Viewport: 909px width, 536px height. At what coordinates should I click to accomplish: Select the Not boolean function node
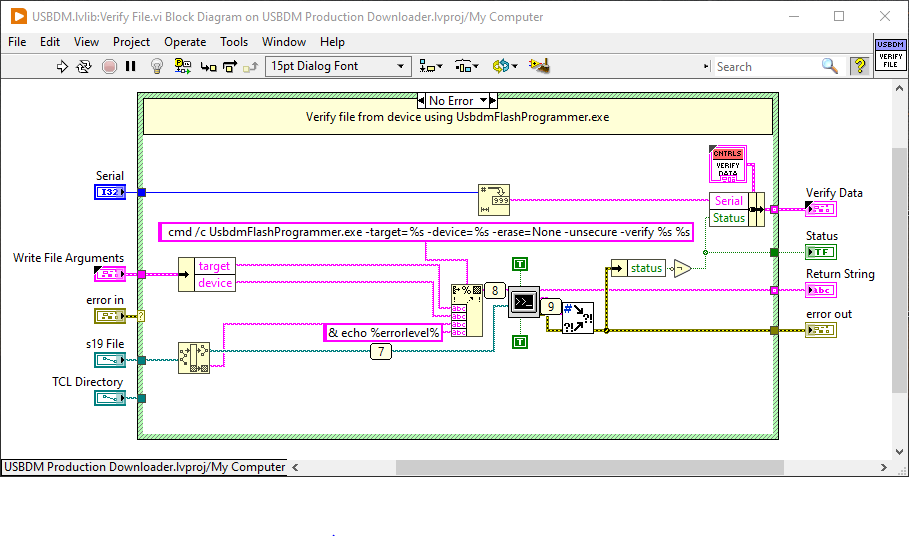click(682, 268)
